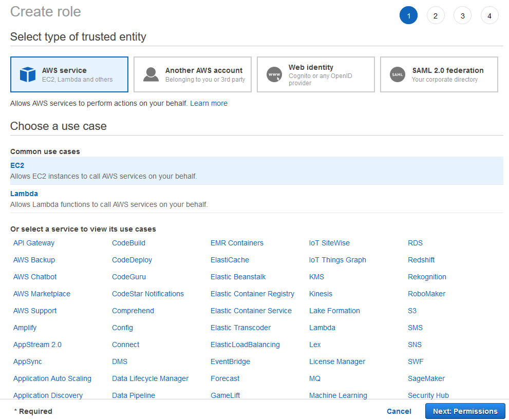Select IoT SiteWise service
This screenshot has width=509, height=420.
pos(329,243)
